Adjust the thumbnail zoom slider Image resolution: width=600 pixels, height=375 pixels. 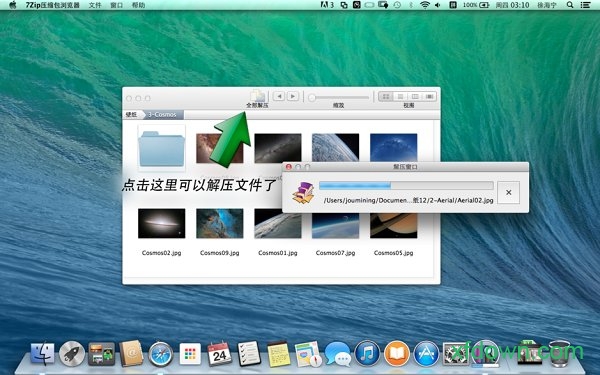pyautogui.click(x=339, y=98)
